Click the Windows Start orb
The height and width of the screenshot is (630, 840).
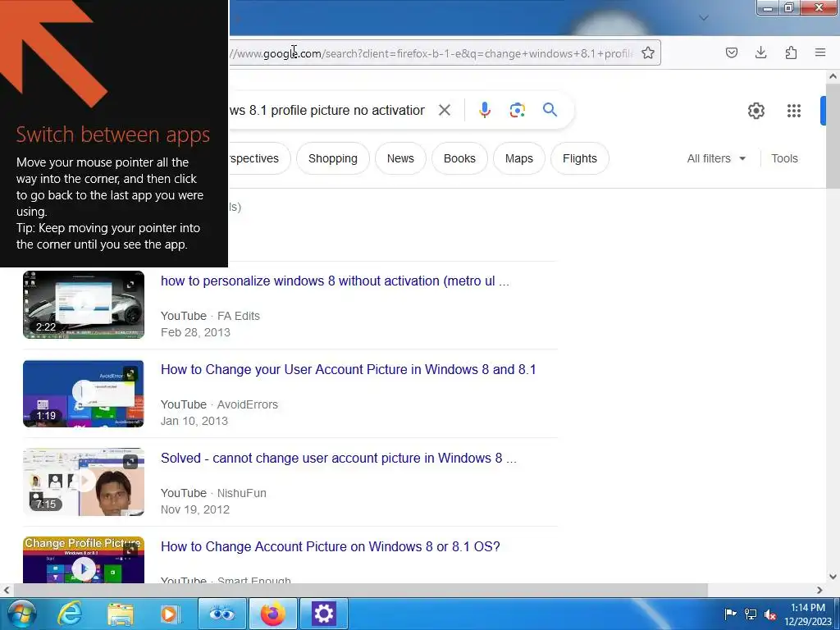point(21,614)
